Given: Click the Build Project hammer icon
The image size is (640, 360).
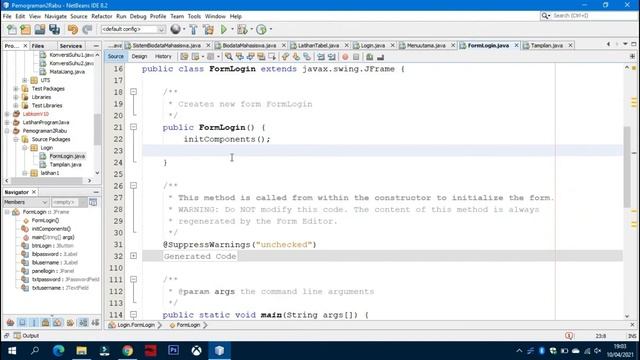Looking at the screenshot, I should click(x=193, y=29).
